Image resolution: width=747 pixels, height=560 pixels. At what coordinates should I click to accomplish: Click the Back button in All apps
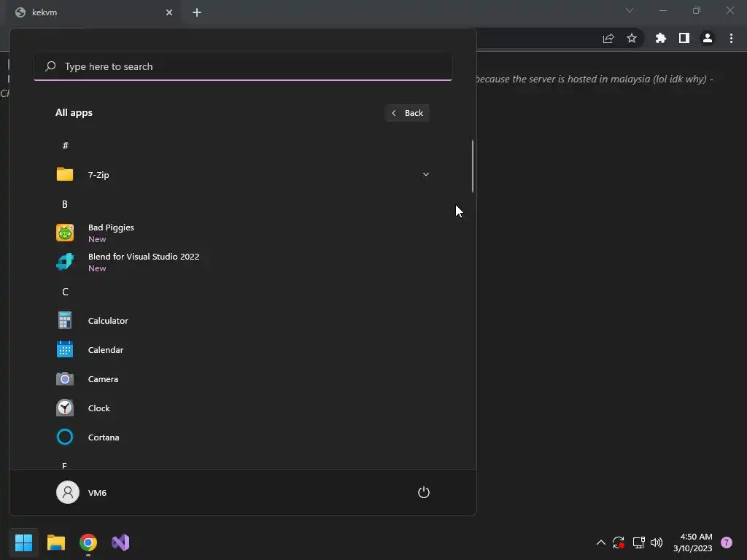tap(407, 113)
